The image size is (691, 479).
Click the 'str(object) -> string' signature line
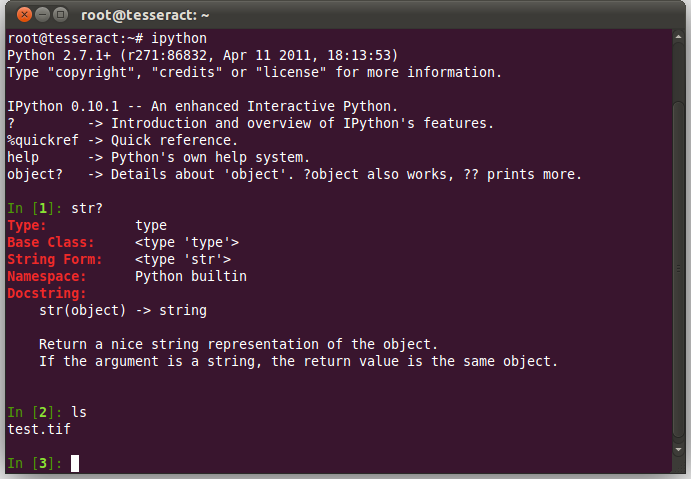click(123, 310)
